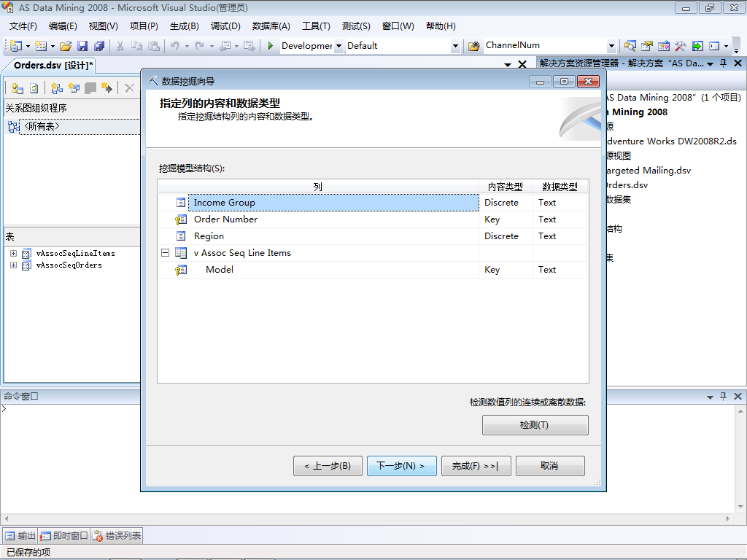Click the green Start Debugging arrow
Screen dimensions: 747x560
[270, 46]
